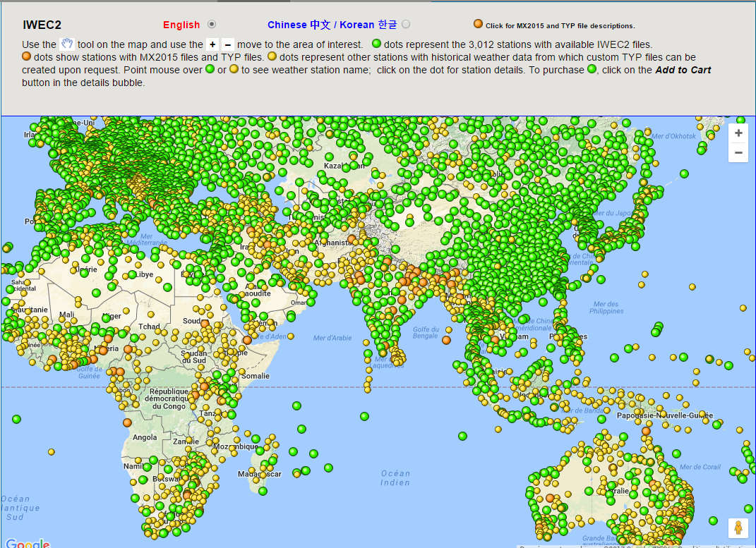Click the orange legend dot before "dots show stations"
This screenshot has height=548, width=756.
(27, 56)
